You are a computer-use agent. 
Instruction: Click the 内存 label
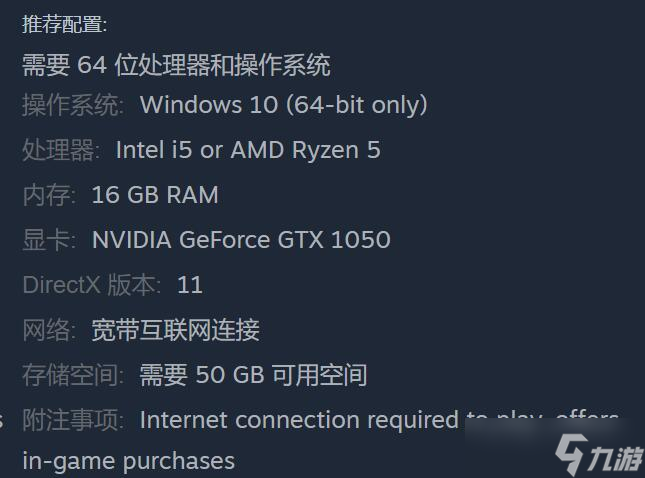[49, 195]
